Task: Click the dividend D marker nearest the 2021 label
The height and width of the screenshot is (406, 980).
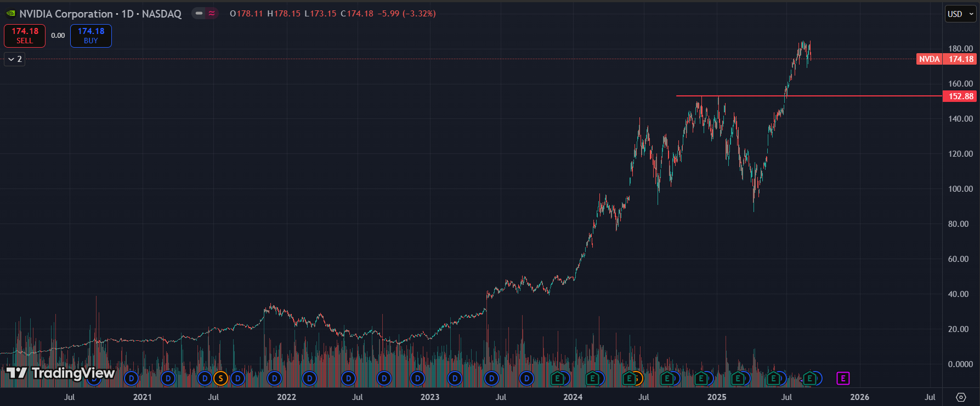Action: (131, 378)
